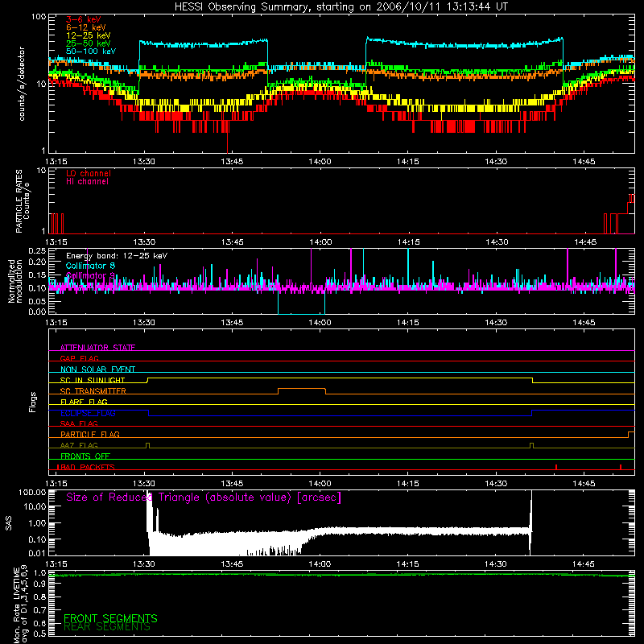
Task: Select the LO channel legend label
Action: pyautogui.click(x=89, y=174)
